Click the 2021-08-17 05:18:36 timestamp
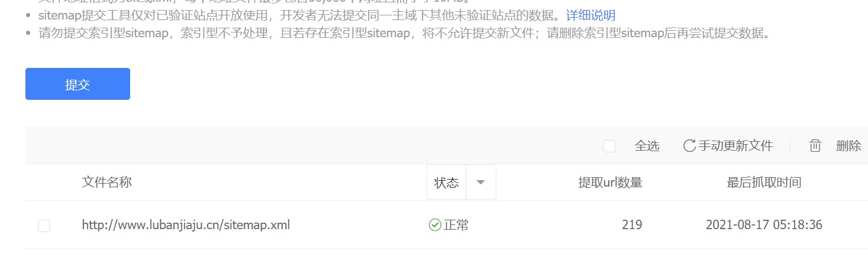Screen dimensions: 868x264 pyautogui.click(x=764, y=225)
